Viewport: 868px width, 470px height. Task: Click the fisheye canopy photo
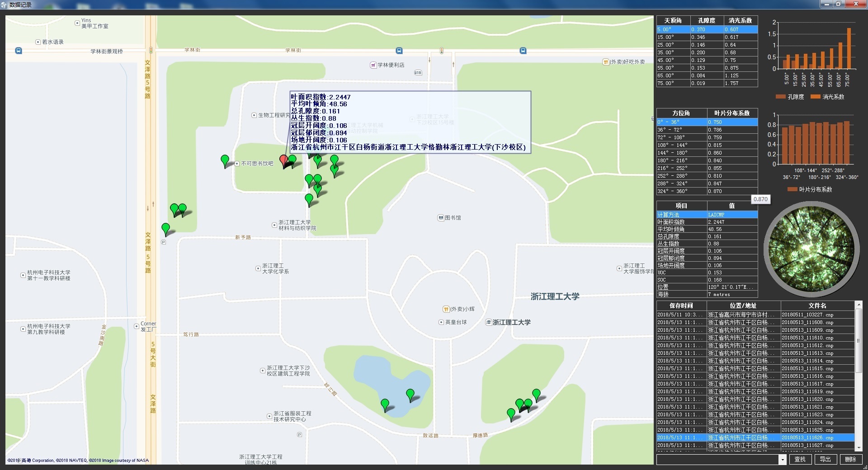click(x=811, y=250)
